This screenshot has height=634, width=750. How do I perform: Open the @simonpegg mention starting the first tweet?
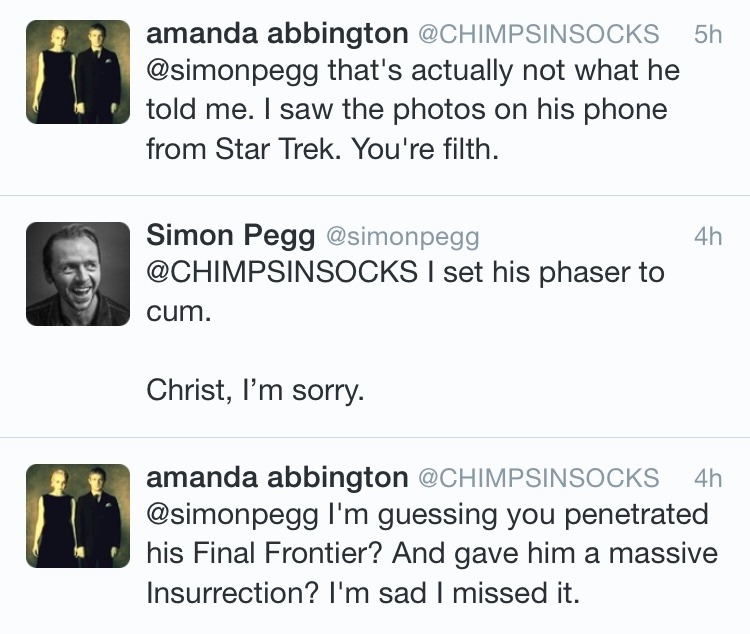click(x=232, y=72)
